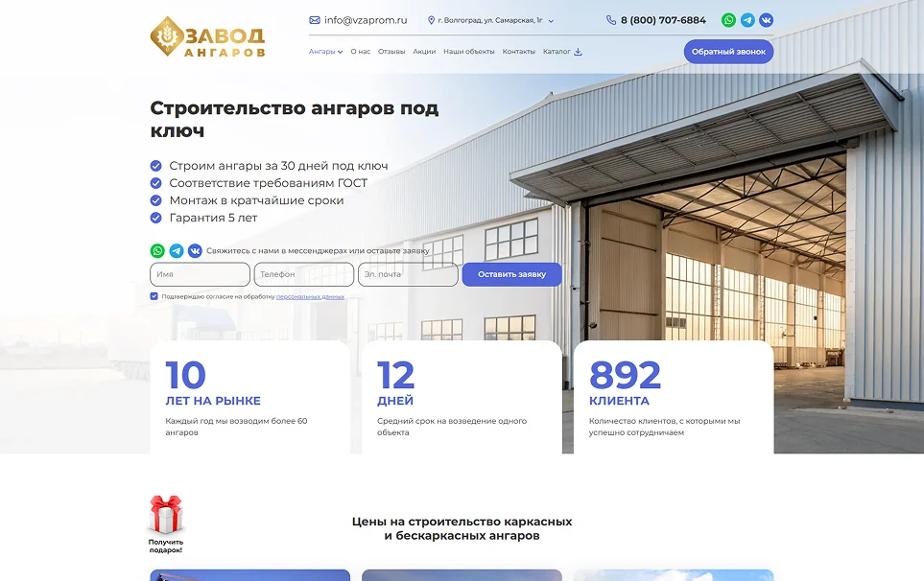This screenshot has height=581, width=924.
Task: Focus the Телефон input field
Action: pos(303,274)
